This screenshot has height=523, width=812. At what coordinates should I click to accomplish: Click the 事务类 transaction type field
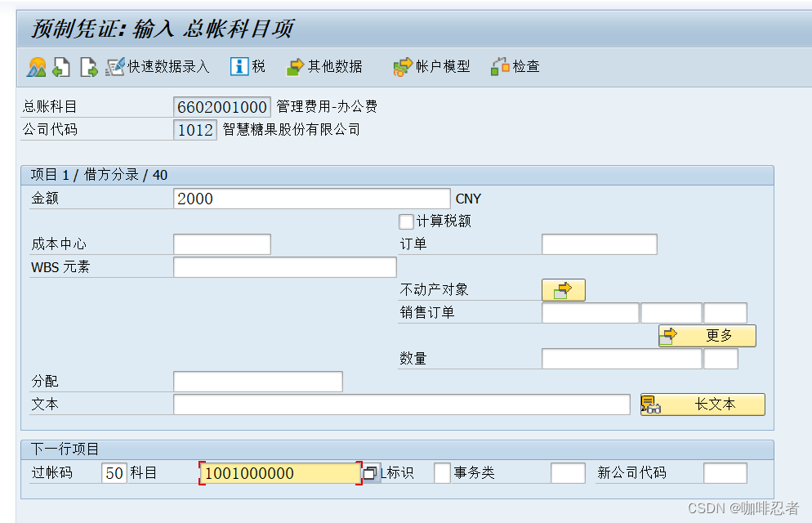click(568, 473)
